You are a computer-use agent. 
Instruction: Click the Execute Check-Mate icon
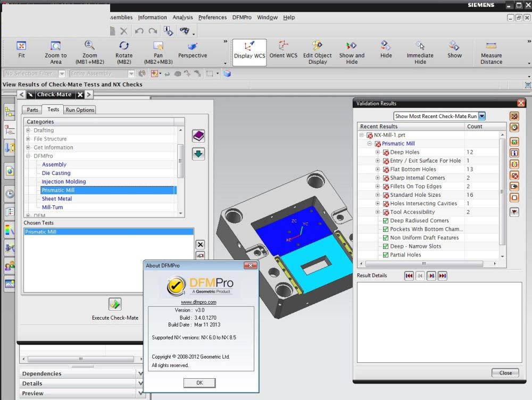(115, 304)
